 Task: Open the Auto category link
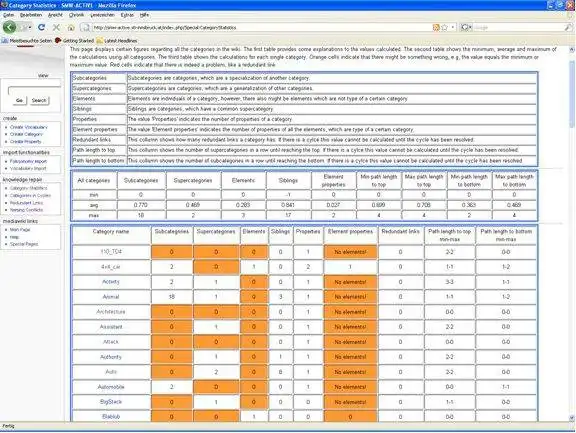point(111,372)
